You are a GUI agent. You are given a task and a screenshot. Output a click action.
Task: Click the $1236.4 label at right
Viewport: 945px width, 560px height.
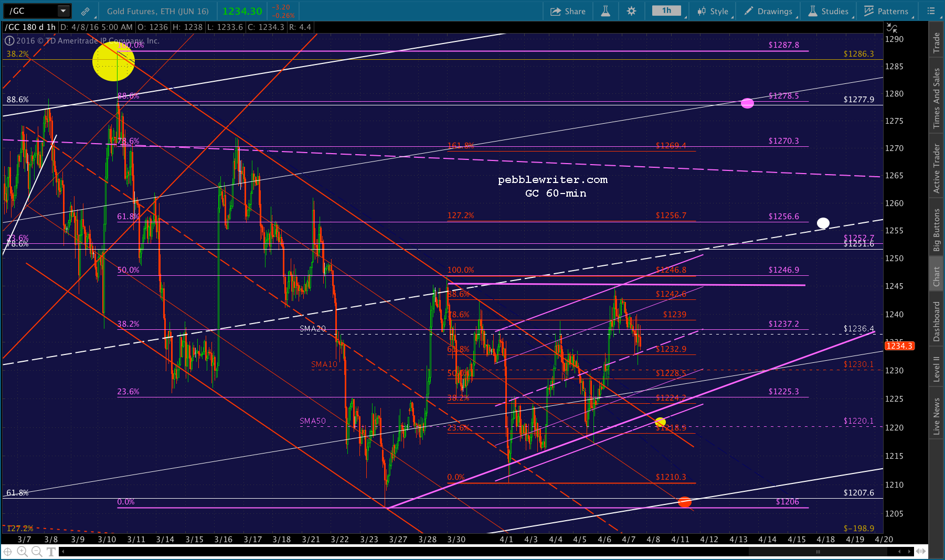pos(858,329)
